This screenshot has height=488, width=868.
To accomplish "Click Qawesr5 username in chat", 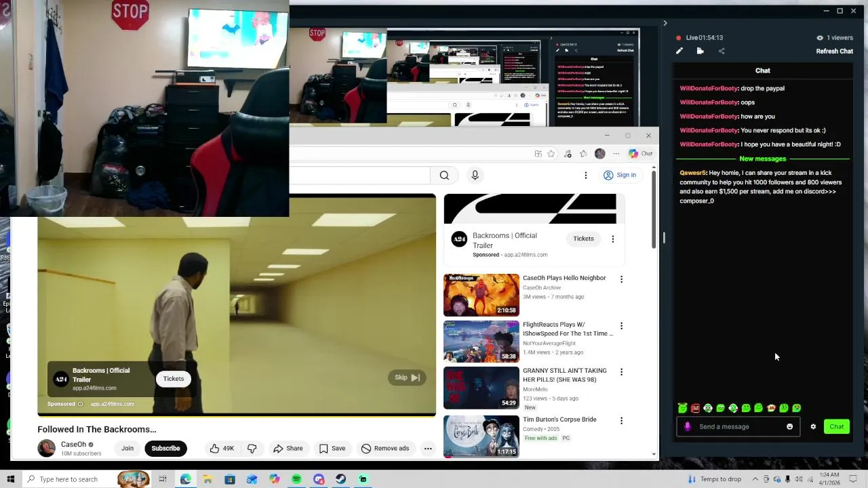I will [x=692, y=173].
